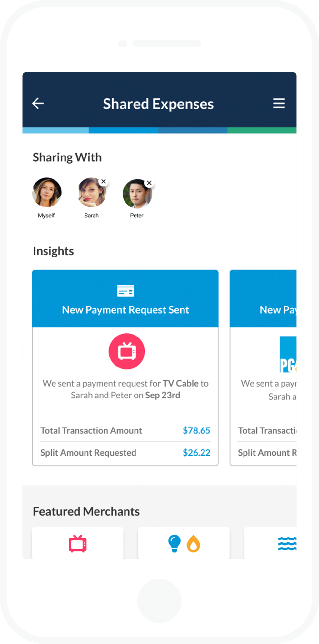The height and width of the screenshot is (644, 319).
Task: Remove Peter from shared expenses
Action: tap(149, 183)
